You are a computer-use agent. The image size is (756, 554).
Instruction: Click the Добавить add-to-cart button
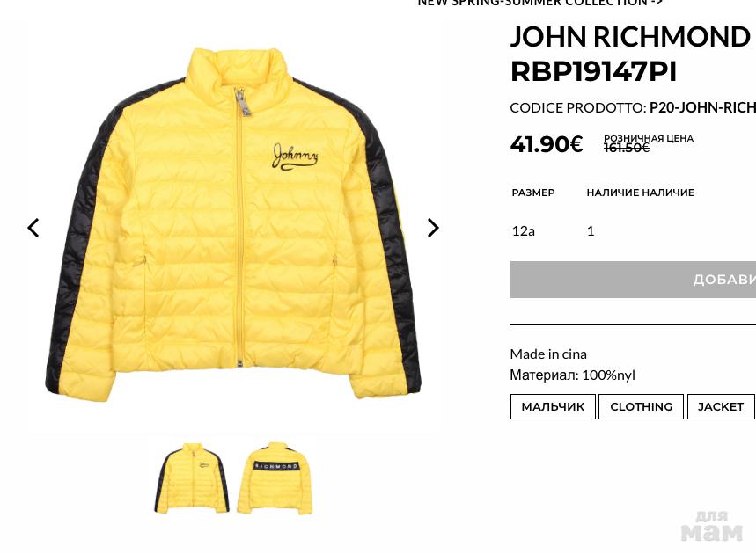click(633, 280)
